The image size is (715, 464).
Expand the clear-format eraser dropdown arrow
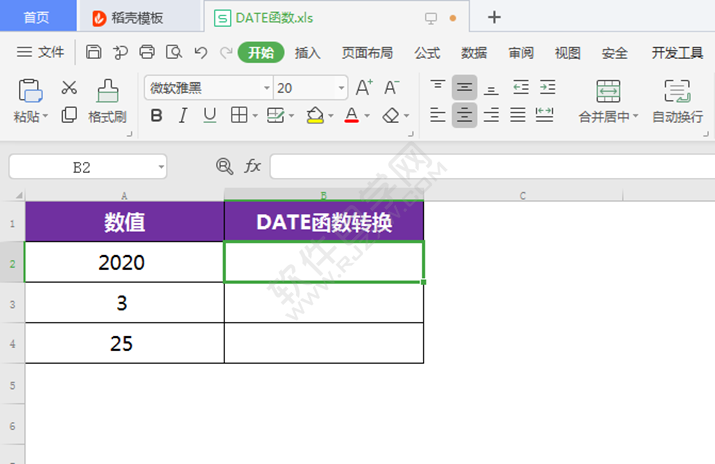pyautogui.click(x=406, y=116)
